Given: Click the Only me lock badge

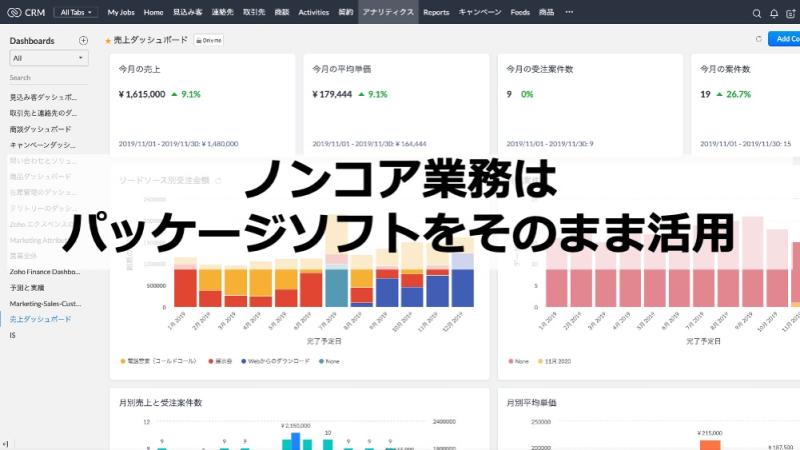Looking at the screenshot, I should pyautogui.click(x=209, y=40).
